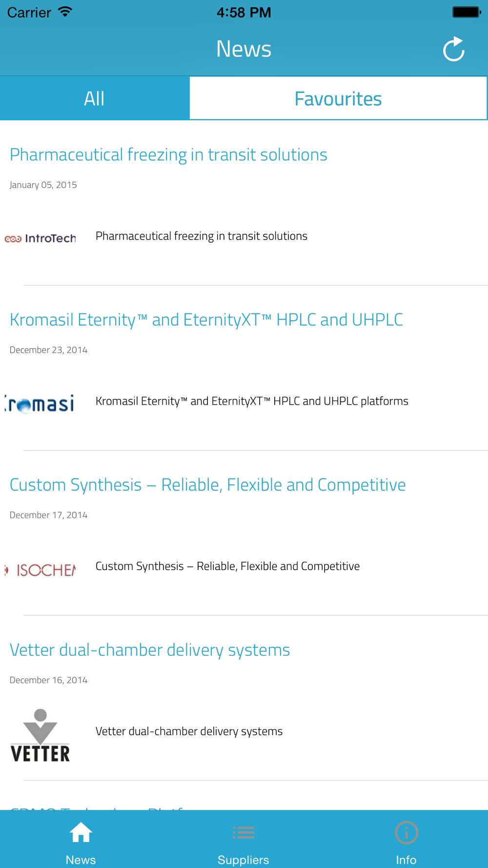Tap the Isochem company logo
This screenshot has width=488, height=868.
41,569
